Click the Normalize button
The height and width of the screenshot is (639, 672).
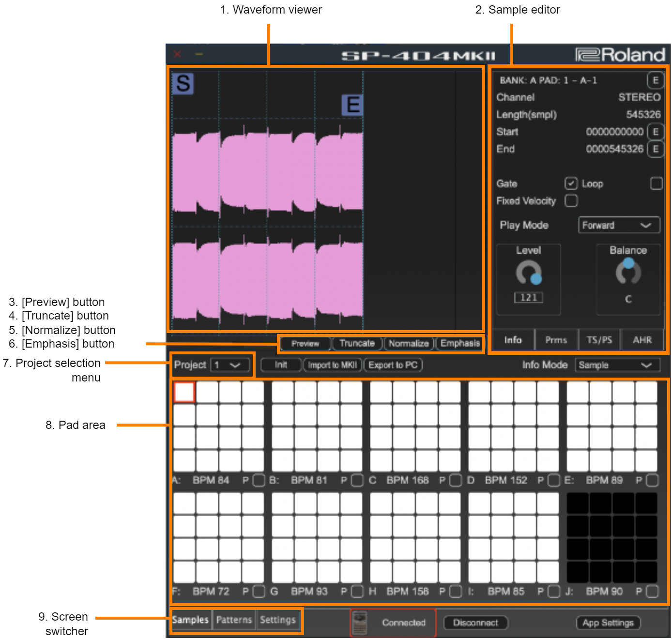409,344
